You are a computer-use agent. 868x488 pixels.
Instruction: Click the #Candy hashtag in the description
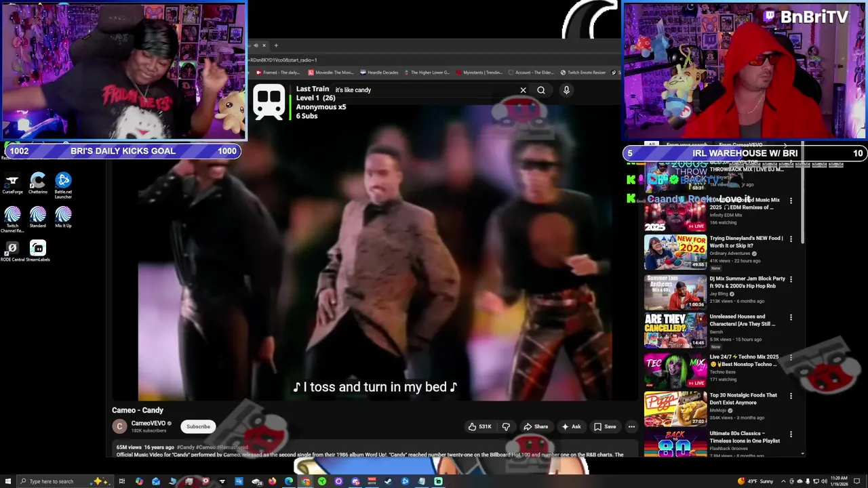click(186, 447)
